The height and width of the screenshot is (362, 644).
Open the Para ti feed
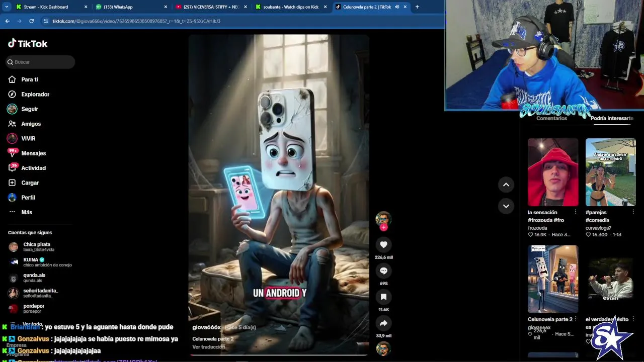(x=29, y=79)
